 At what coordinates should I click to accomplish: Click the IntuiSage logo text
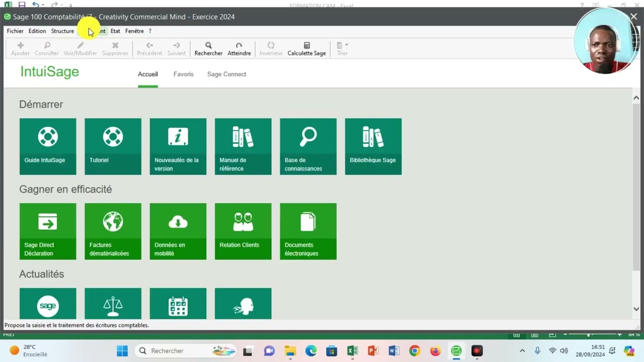50,72
